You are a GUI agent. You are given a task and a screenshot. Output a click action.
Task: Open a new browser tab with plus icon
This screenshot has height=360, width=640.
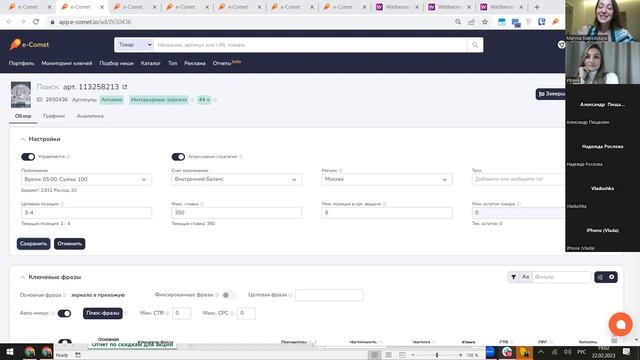[537, 7]
